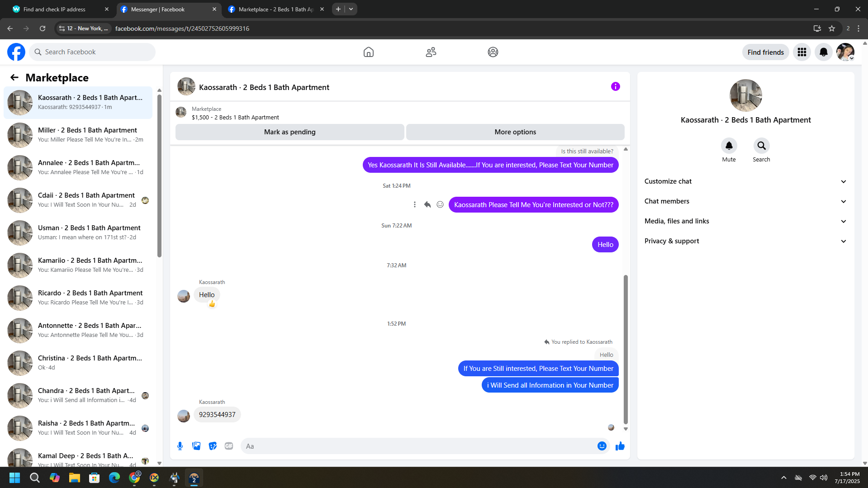
Task: Open volume control in system tray
Action: coord(824,478)
